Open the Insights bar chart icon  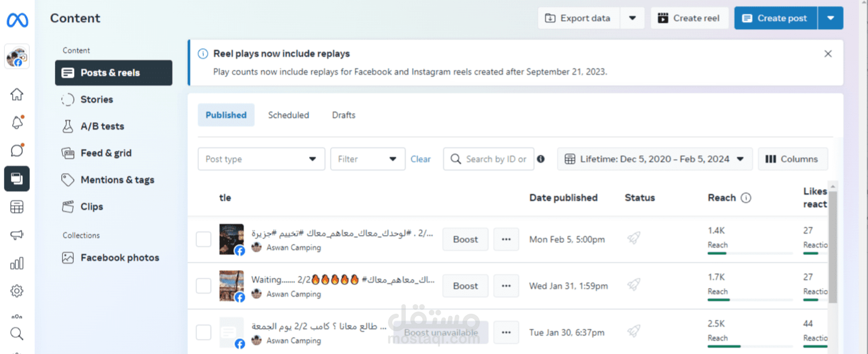tap(17, 263)
